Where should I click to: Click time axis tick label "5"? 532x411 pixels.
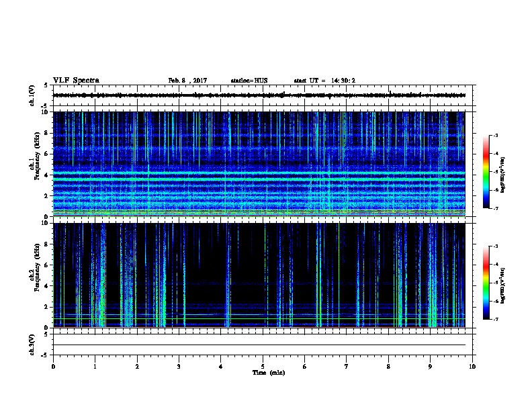click(263, 367)
